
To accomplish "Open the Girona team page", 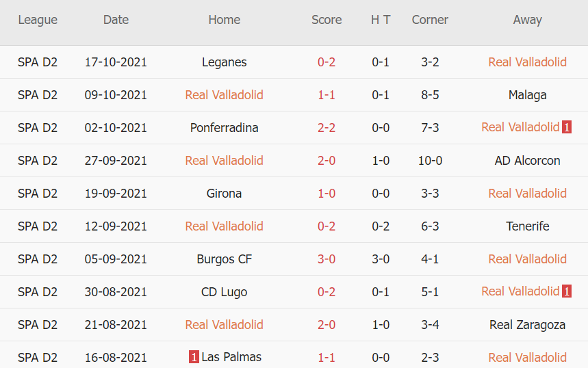I will coord(225,194).
